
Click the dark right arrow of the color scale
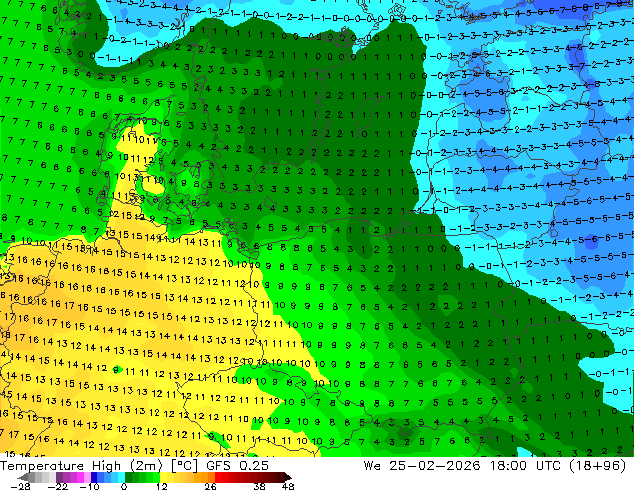coord(287,477)
